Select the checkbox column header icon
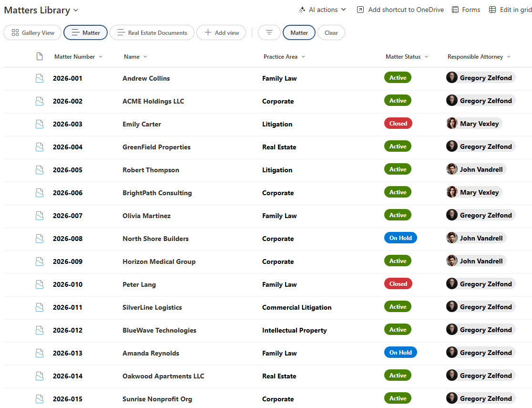The image size is (532, 408). tap(40, 56)
